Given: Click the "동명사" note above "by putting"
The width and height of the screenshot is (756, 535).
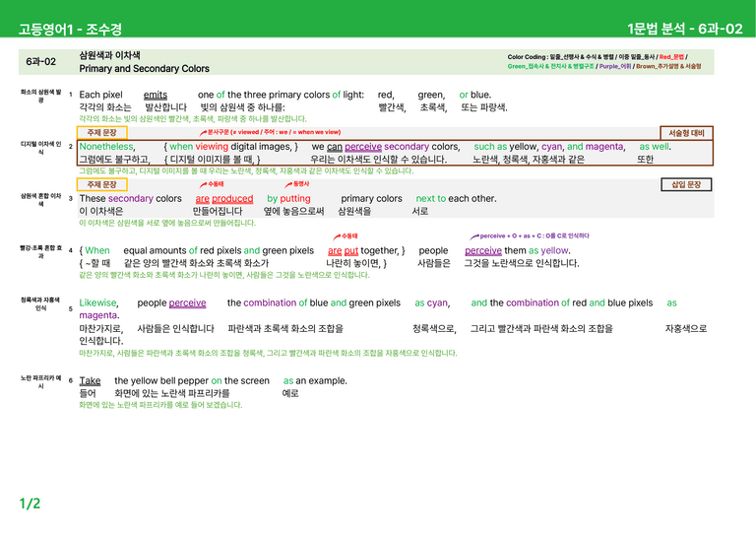Looking at the screenshot, I should click(x=297, y=184).
